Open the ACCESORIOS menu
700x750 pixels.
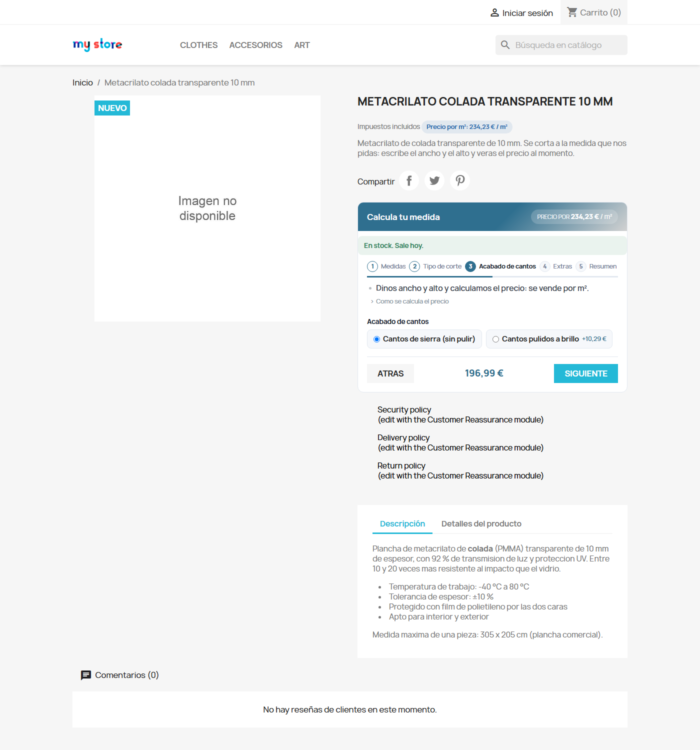coord(256,45)
